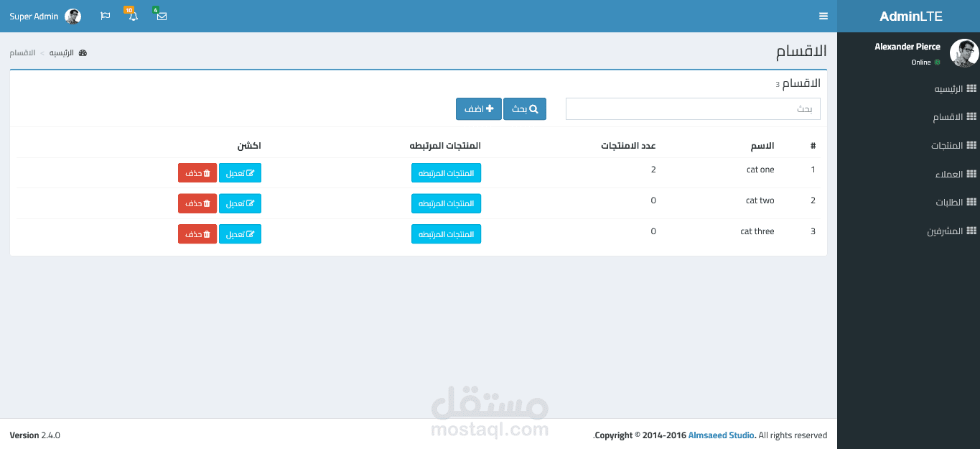Click the grid icon next to الاقسام in the sidebar
Image resolution: width=980 pixels, height=449 pixels.
point(971,116)
